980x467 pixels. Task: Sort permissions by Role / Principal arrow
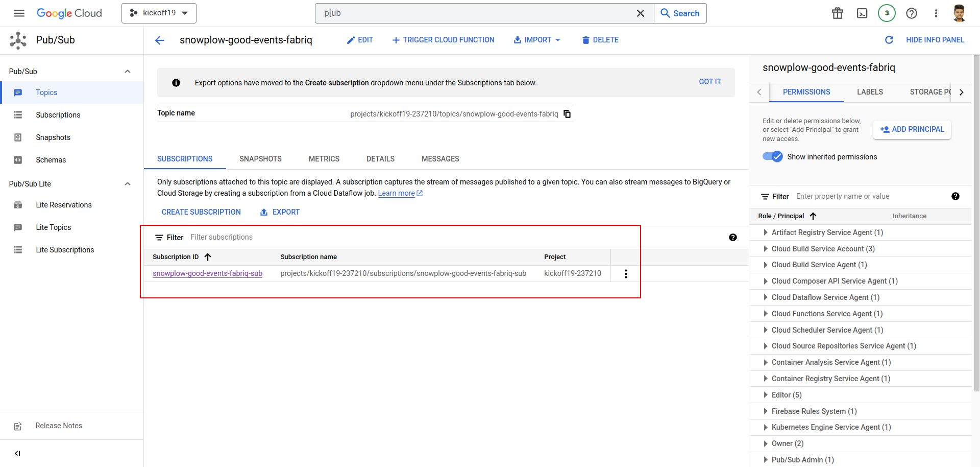click(813, 216)
